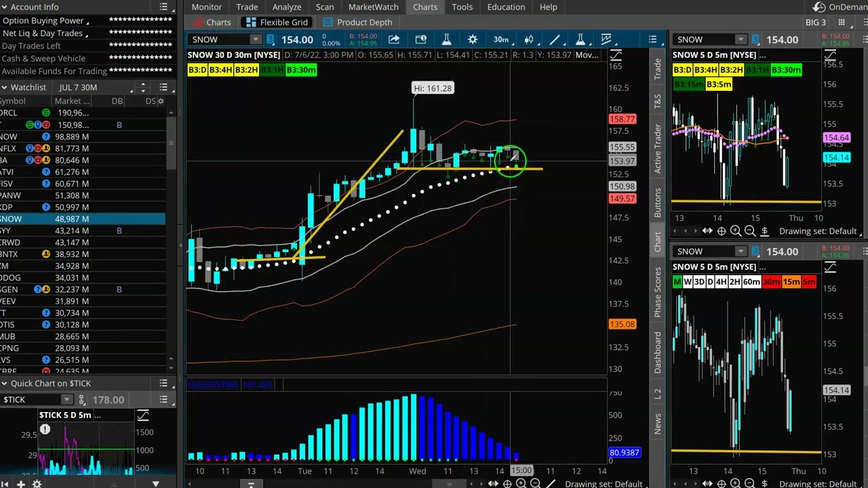Toggle the green M label on lower right chart
The width and height of the screenshot is (868, 488).
coord(677,282)
